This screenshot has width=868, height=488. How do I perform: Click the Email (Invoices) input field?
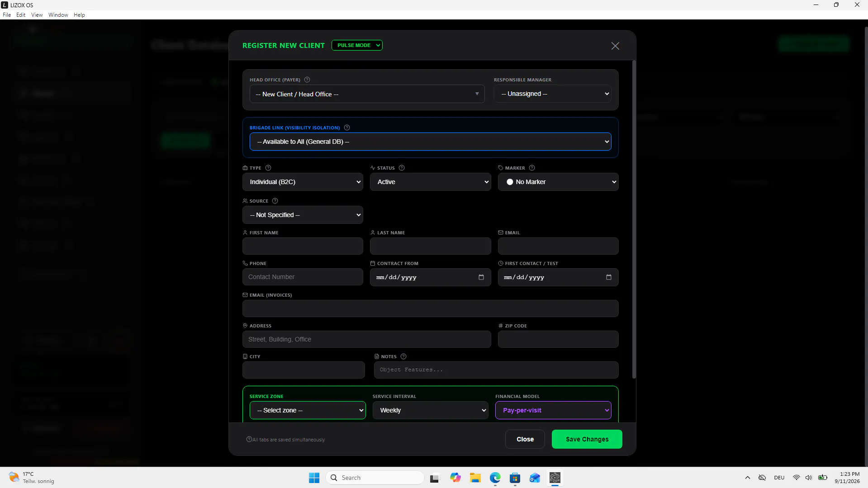tap(430, 308)
